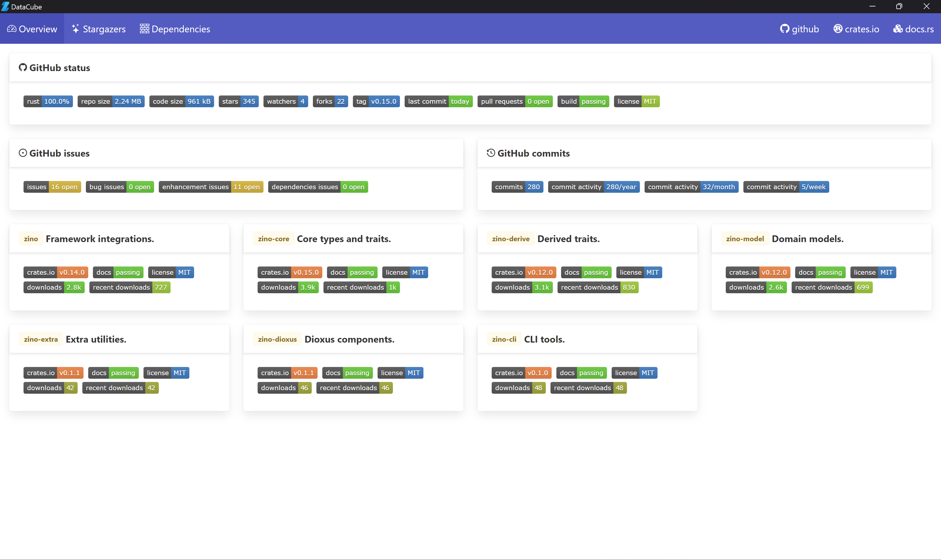This screenshot has height=560, width=941.
Task: Click the zino-extra crate name tag
Action: [41, 339]
